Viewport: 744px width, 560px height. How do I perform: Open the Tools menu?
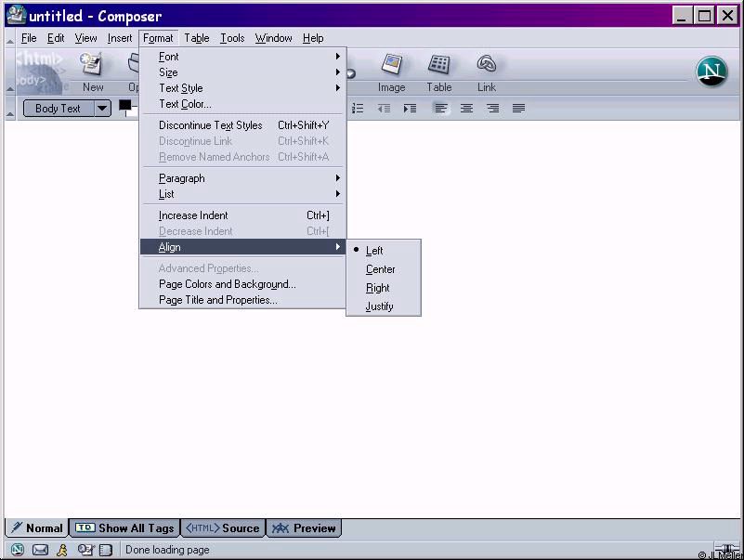[x=232, y=38]
